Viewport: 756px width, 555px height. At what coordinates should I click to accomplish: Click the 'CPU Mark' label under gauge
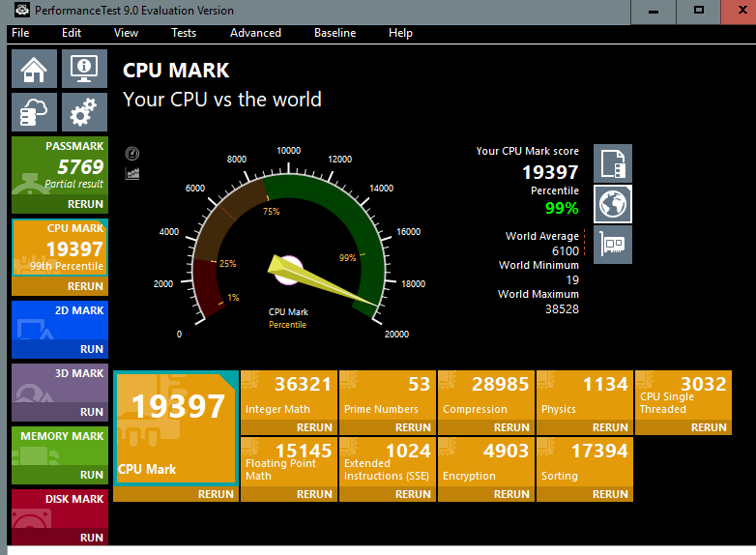click(x=288, y=312)
